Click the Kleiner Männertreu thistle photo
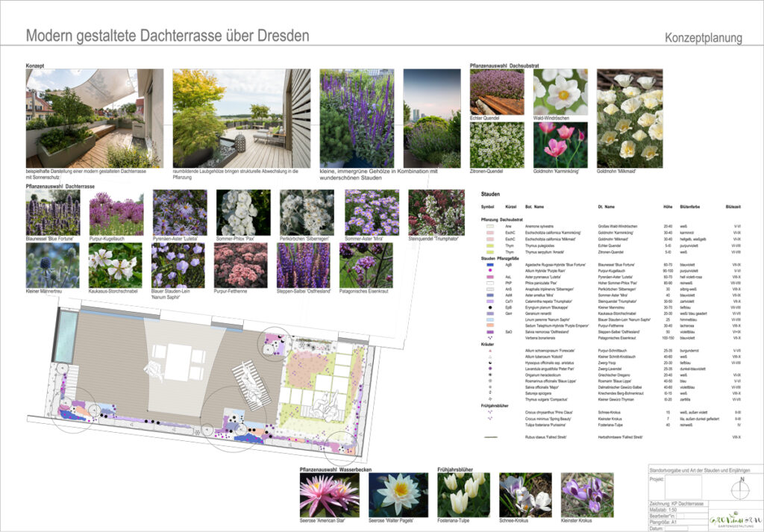764x532 pixels. click(x=52, y=265)
